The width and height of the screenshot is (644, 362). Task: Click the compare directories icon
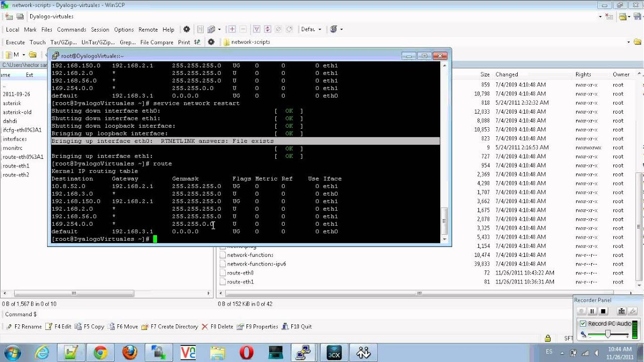257,30
